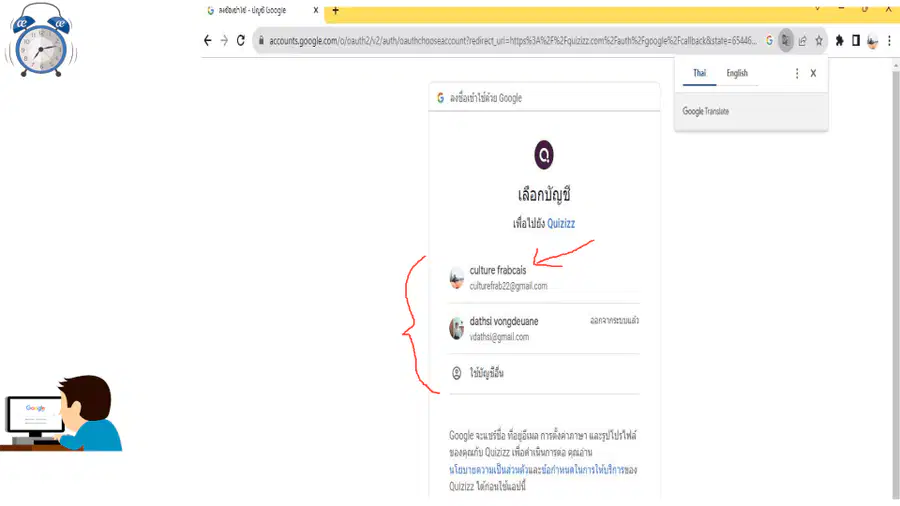Click the Quizizz link
900x506 pixels.
[561, 224]
